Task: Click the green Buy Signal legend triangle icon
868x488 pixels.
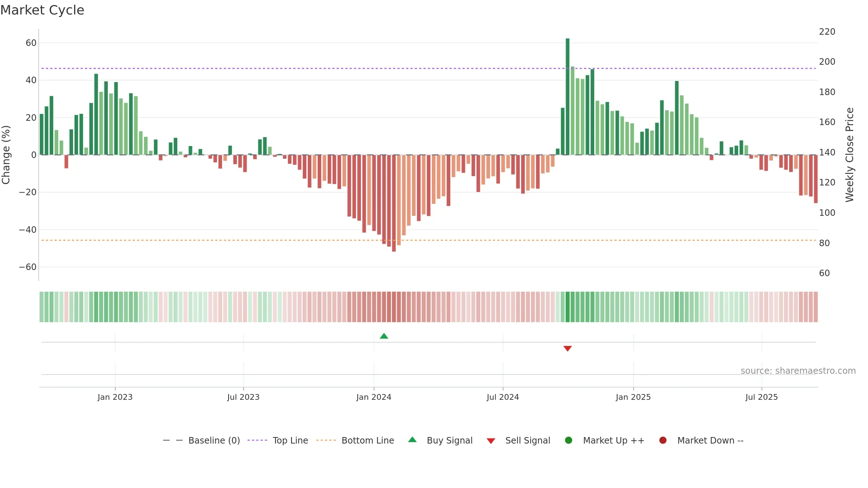Action: (x=412, y=440)
